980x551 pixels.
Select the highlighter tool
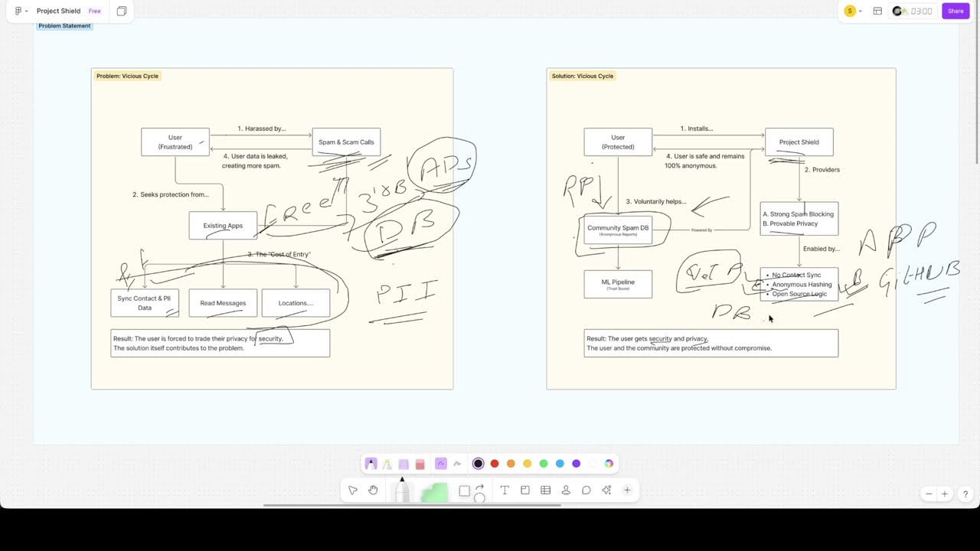pos(387,464)
